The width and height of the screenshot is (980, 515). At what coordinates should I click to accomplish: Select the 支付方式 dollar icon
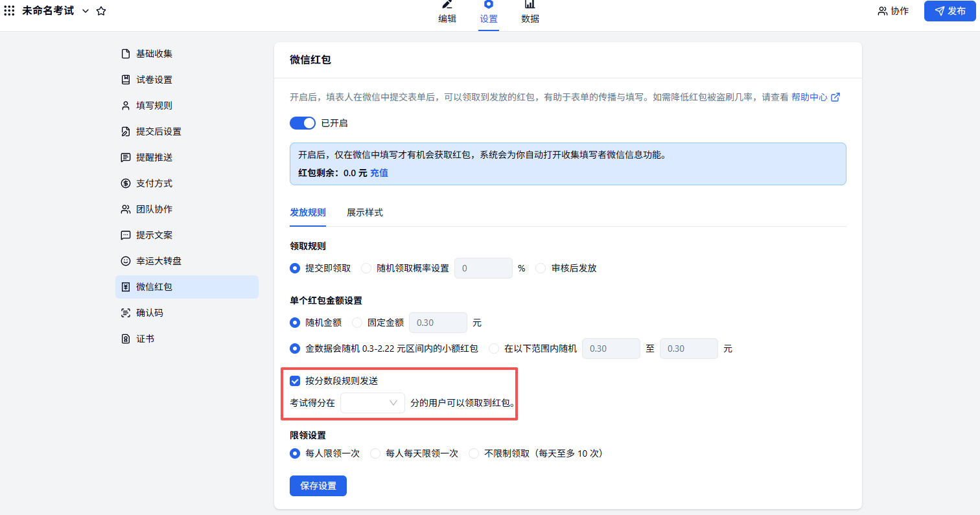point(126,183)
